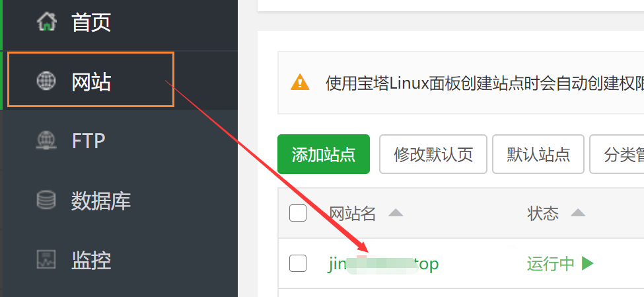Toggle the select-all checkbox in table header
644x297 pixels.
[298, 213]
